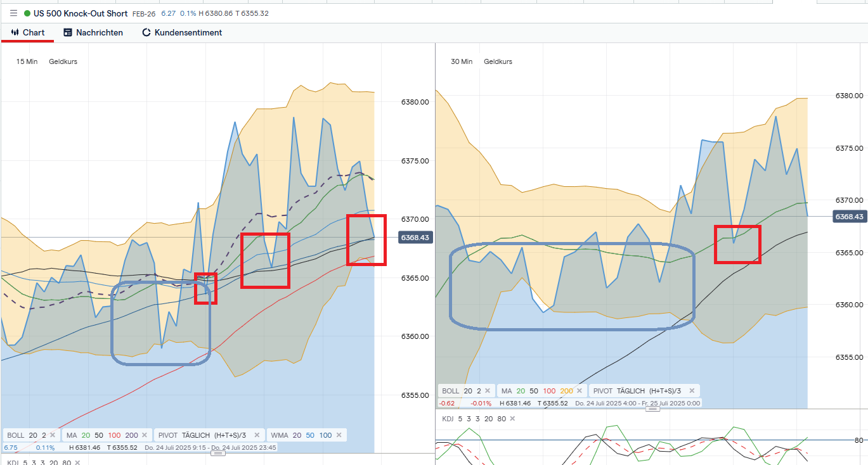Remove PIVOT indicator from 30 Min chart
The height and width of the screenshot is (465, 868).
click(x=692, y=391)
